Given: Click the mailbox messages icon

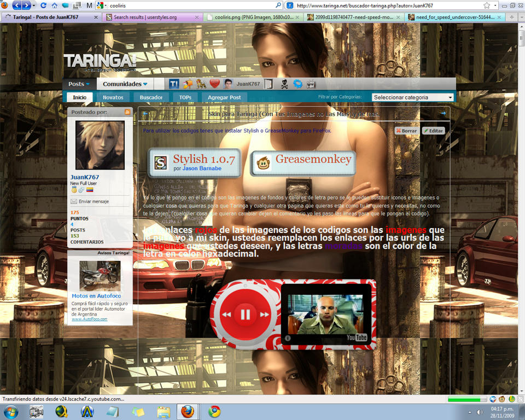Looking at the screenshot, I should 188,84.
